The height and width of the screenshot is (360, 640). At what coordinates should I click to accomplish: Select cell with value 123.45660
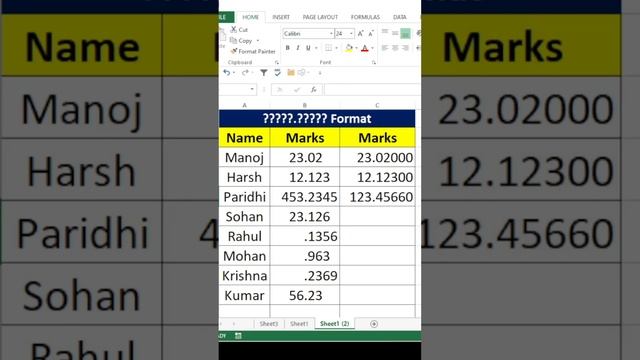pos(378,197)
